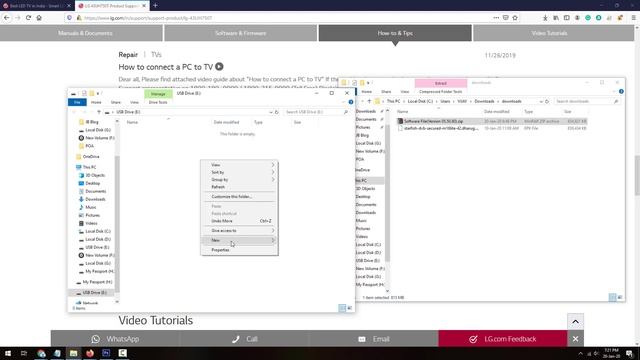Expand the View submenu in the context menu
640x360 pixels.
(240, 165)
